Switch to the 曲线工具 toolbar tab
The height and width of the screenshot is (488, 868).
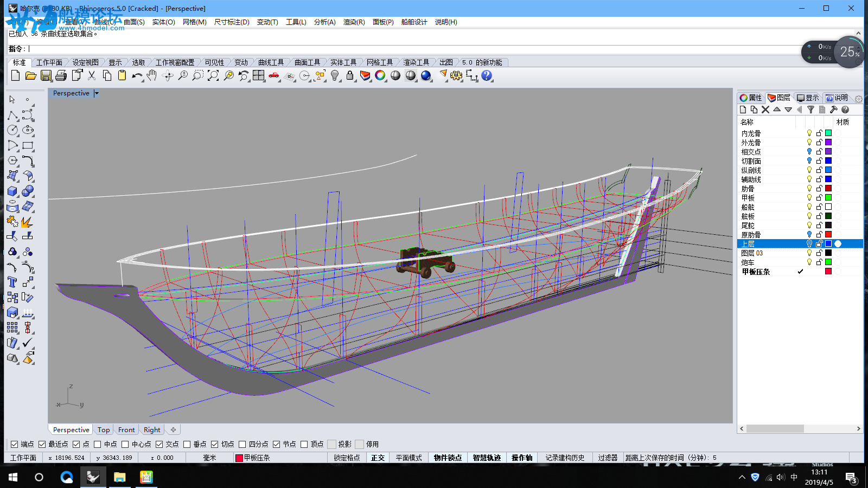click(x=271, y=62)
